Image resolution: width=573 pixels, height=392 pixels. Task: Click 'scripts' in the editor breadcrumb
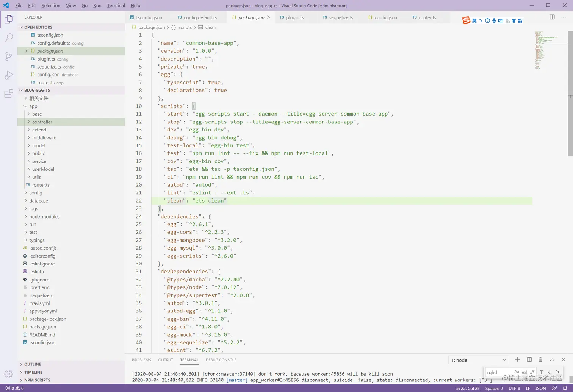[x=185, y=27]
